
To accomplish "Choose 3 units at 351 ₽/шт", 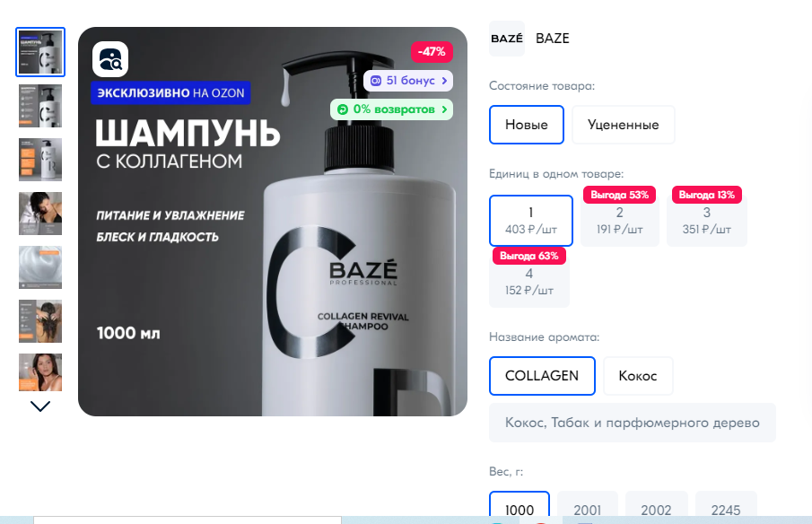I will [x=707, y=221].
